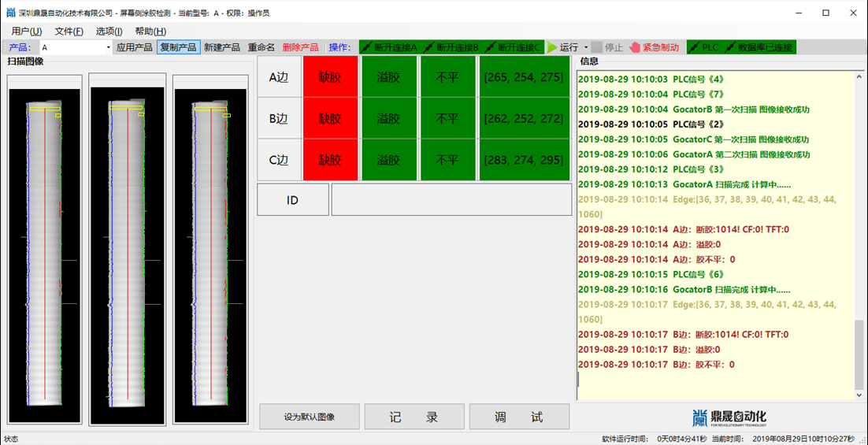Open the User (用户) menu
This screenshot has height=445, width=868.
27,32
